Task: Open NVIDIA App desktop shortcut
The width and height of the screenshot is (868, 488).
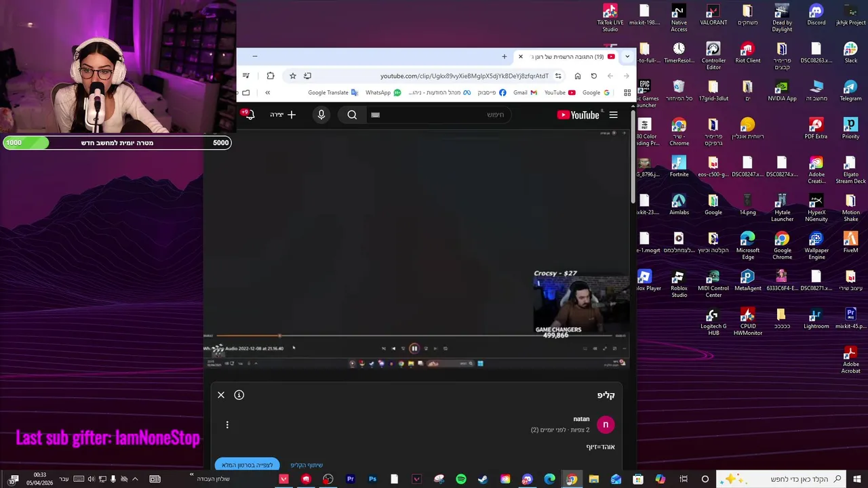Action: pos(782,91)
